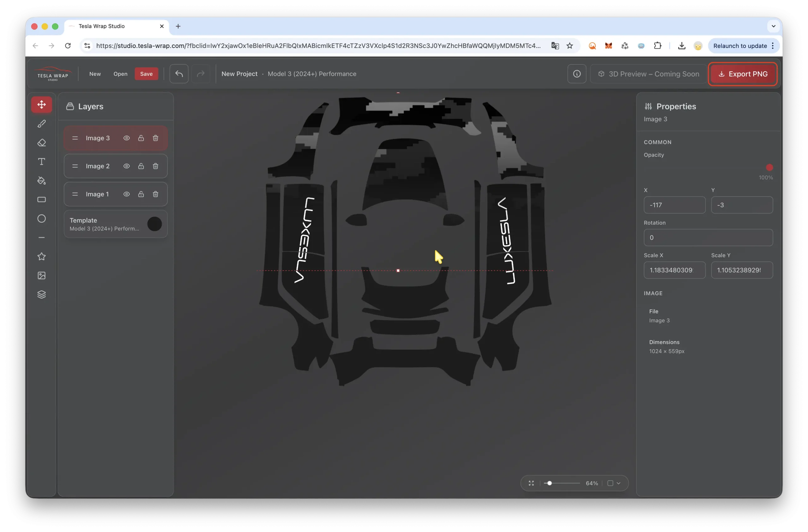Click the Template color swatch circle

(x=154, y=224)
